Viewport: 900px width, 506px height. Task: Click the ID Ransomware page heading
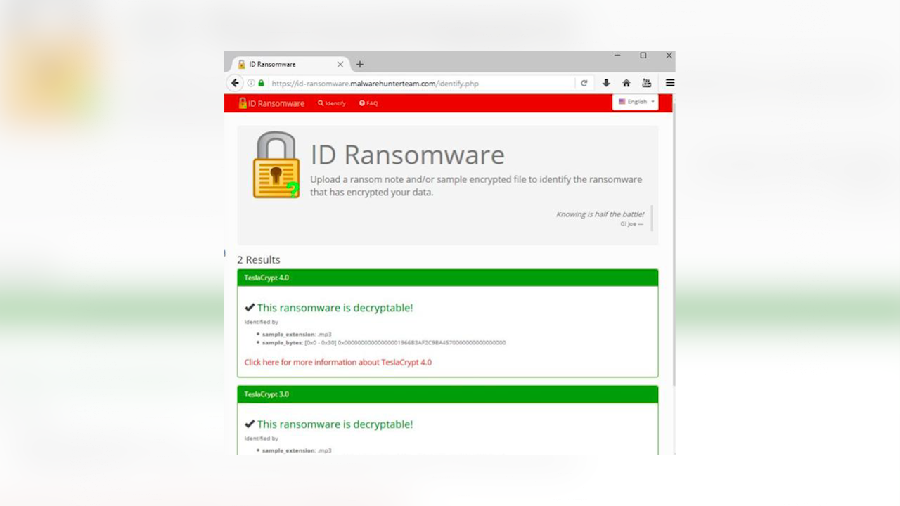(x=408, y=155)
